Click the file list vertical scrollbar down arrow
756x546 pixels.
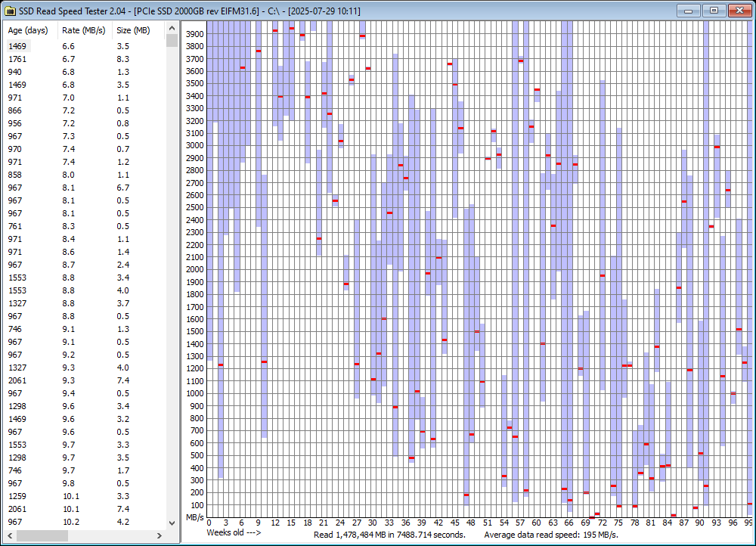pyautogui.click(x=172, y=523)
